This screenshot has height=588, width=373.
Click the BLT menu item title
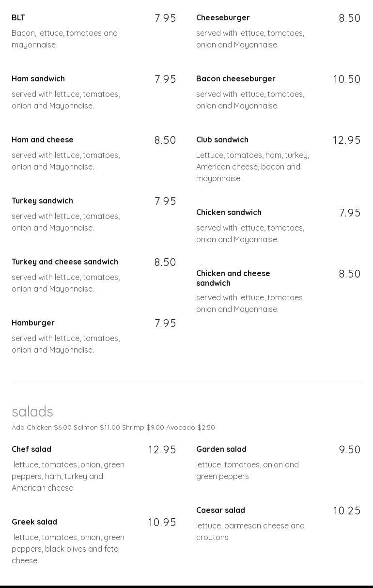pos(18,18)
